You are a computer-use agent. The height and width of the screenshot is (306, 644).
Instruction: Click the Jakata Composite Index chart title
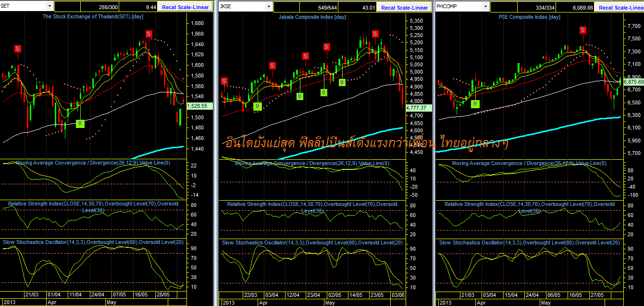[x=312, y=17]
